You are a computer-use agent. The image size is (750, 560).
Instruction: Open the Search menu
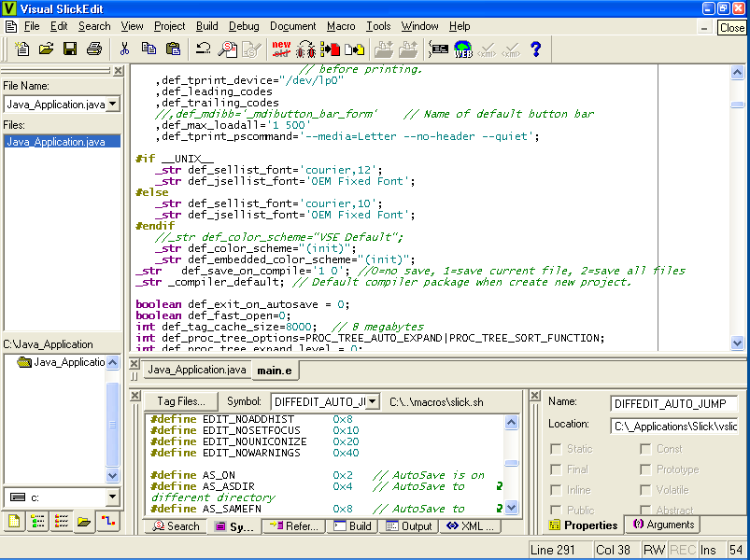pyautogui.click(x=94, y=26)
